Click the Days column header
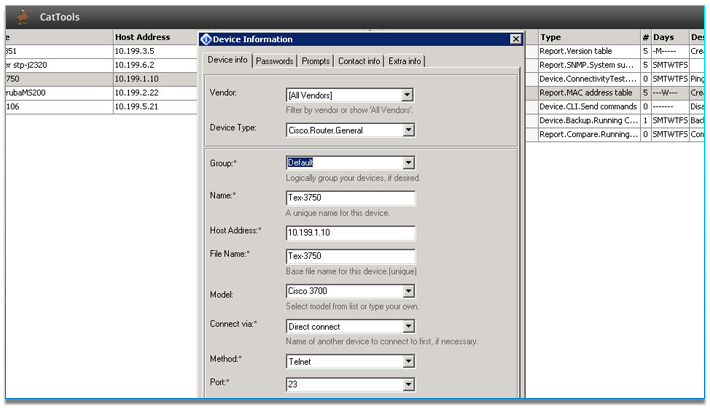 (670, 37)
